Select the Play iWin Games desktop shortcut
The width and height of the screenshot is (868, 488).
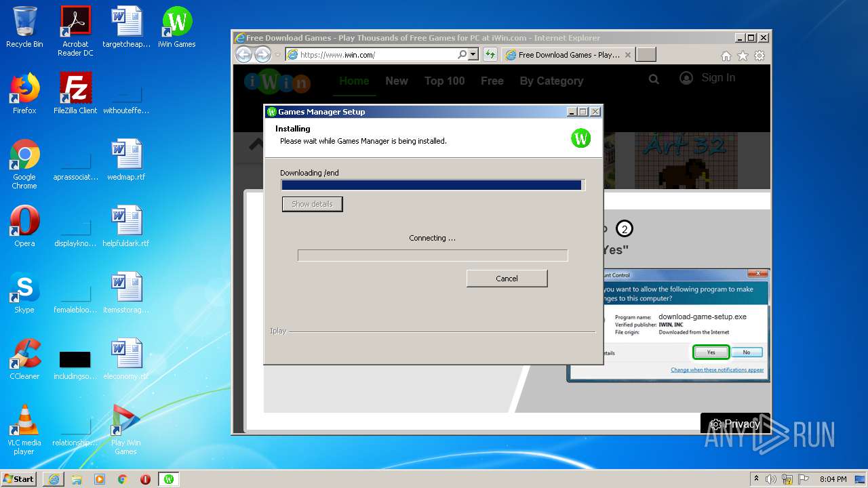126,430
